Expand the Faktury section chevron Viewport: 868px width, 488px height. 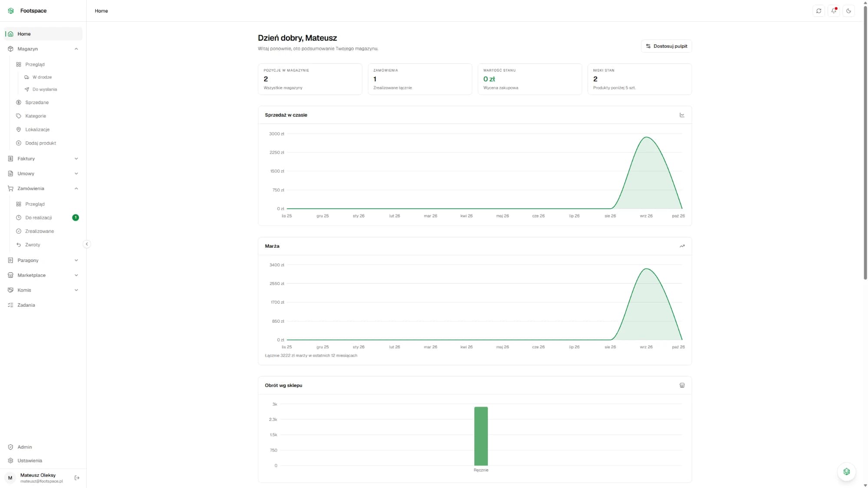76,159
